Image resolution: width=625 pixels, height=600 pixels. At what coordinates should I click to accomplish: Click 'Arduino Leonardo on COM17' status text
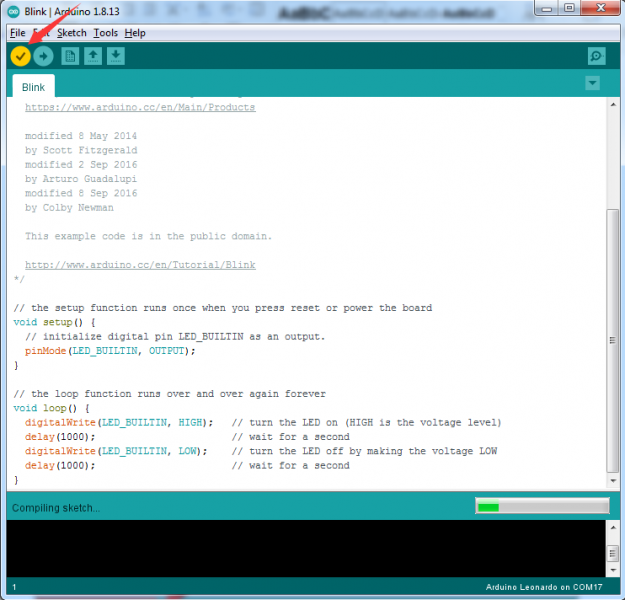point(544,587)
